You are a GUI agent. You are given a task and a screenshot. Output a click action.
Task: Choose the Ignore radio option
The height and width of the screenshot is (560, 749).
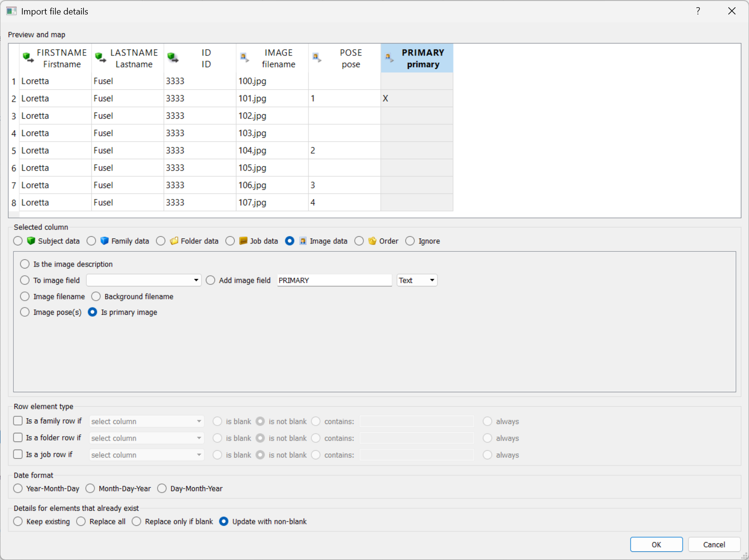[410, 241]
